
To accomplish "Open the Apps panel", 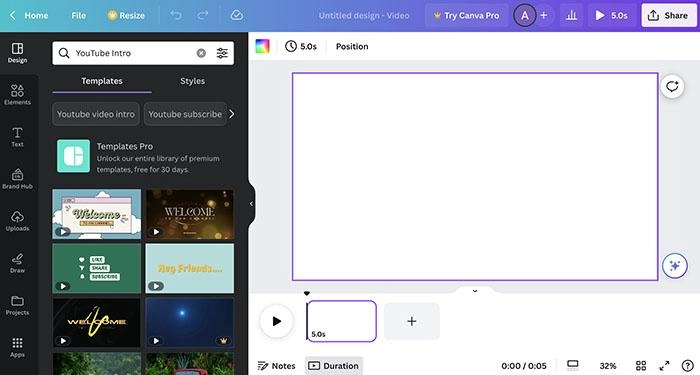I will (x=17, y=347).
